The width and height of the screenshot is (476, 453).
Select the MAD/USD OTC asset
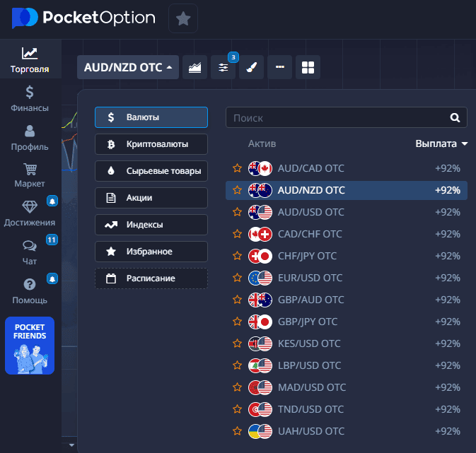click(347, 387)
